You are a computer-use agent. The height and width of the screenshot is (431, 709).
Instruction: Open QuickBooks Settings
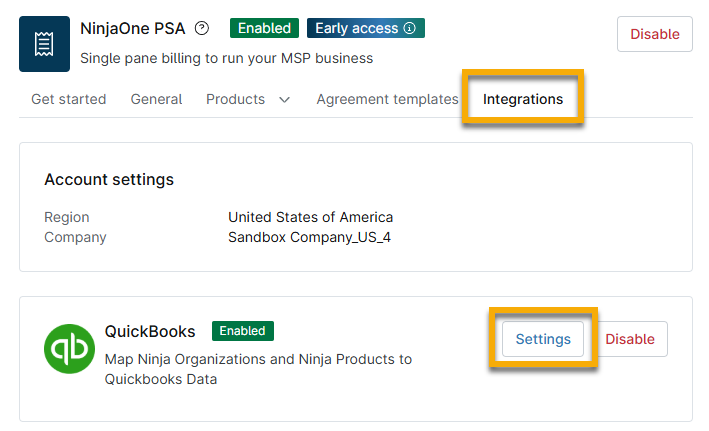(x=543, y=339)
